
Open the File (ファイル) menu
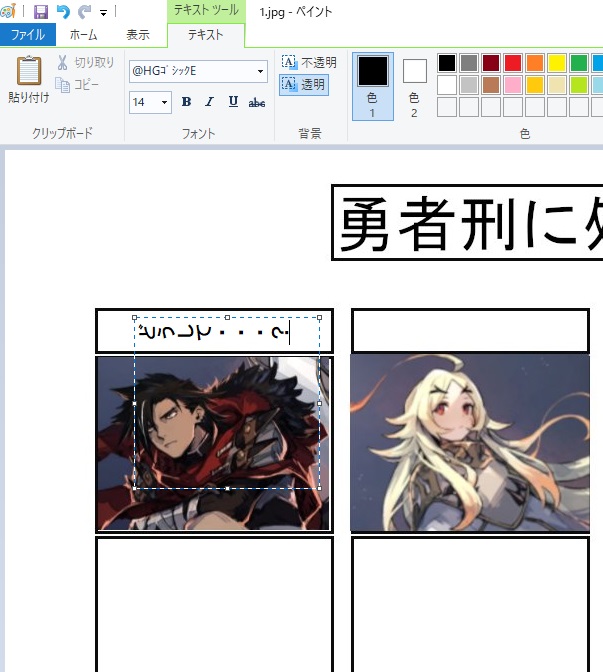[x=28, y=35]
